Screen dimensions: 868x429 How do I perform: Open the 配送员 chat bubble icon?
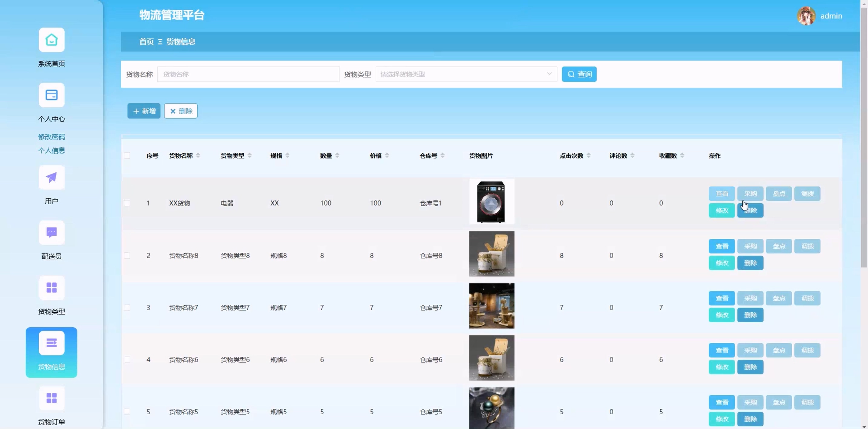coord(51,232)
